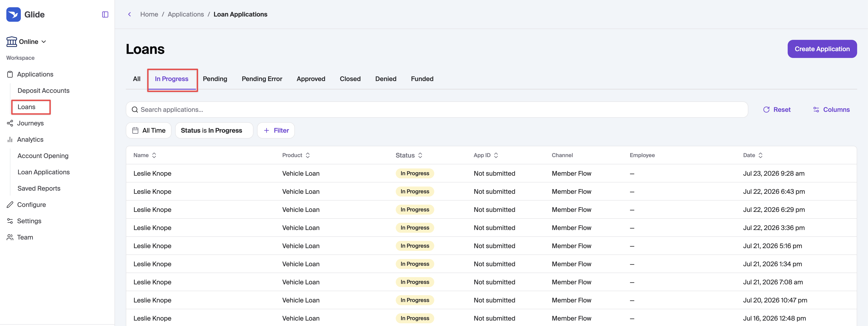Switch to the Pending Error tab
Image resolution: width=868 pixels, height=326 pixels.
[x=262, y=79]
